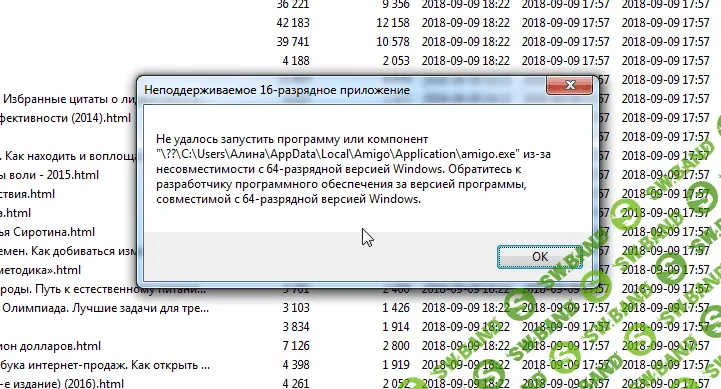Click the 18:22 date in the 4 188 row
721x389 pixels.
tap(466, 61)
